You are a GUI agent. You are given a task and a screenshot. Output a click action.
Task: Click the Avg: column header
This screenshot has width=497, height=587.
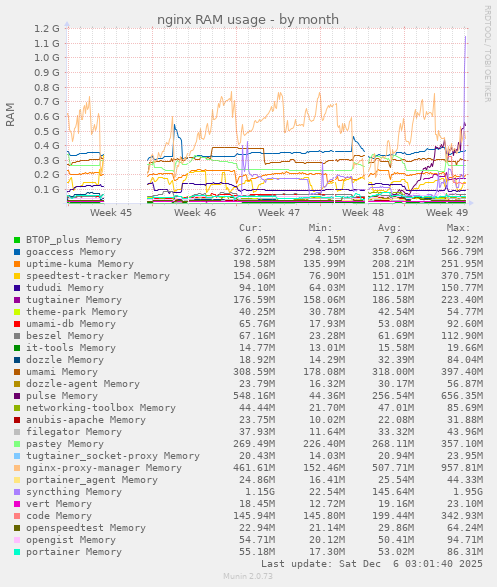pyautogui.click(x=389, y=228)
